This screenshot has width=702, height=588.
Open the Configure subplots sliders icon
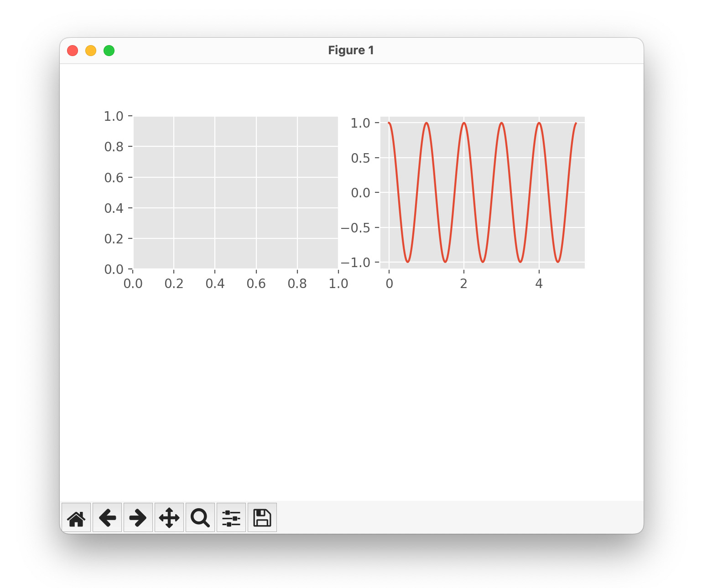(231, 518)
